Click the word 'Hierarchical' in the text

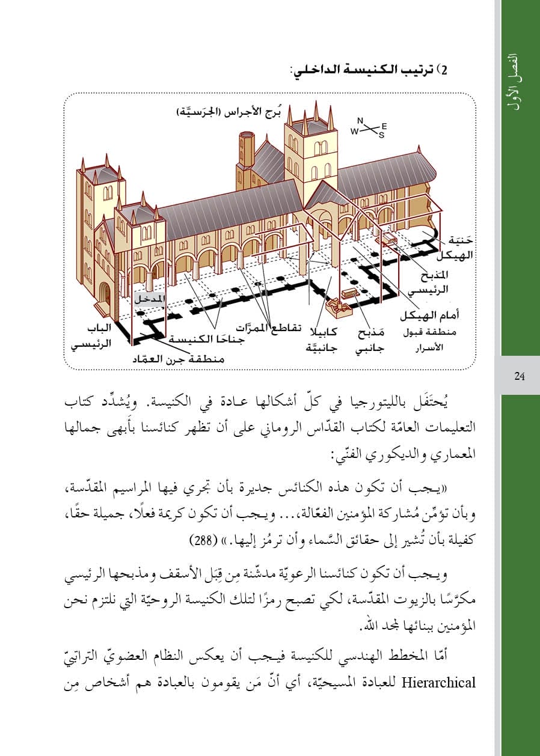pyautogui.click(x=438, y=683)
